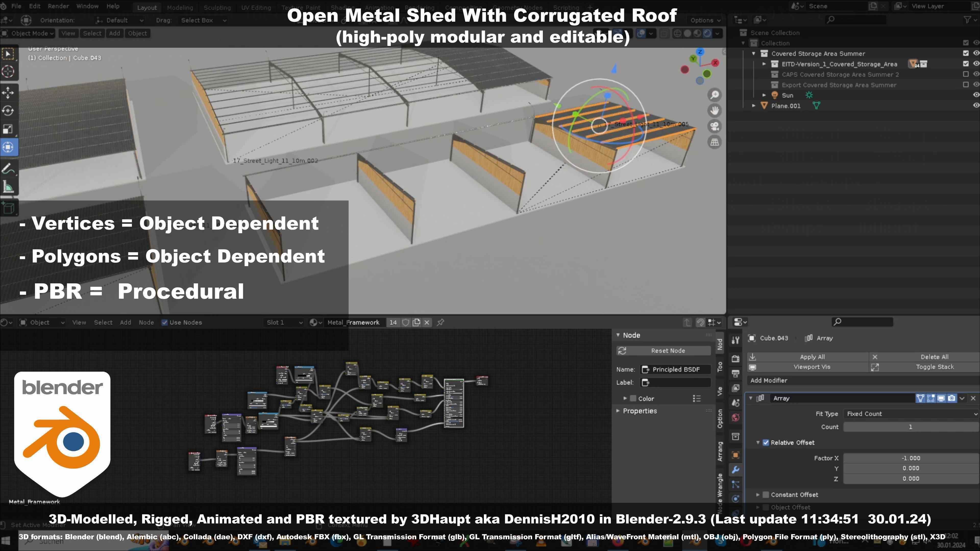Toggle Array modifier edit mode display icon
Viewport: 980px width, 551px height.
[930, 398]
